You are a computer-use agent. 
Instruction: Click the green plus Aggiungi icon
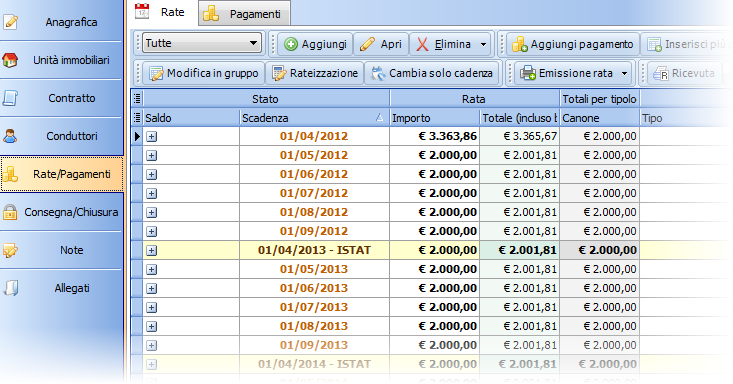pos(291,44)
